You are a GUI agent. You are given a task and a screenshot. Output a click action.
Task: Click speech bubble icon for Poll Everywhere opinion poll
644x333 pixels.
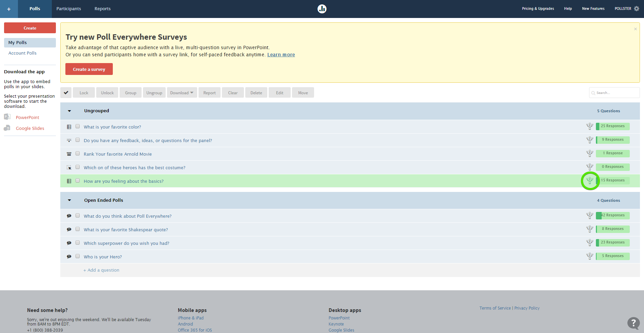click(69, 216)
